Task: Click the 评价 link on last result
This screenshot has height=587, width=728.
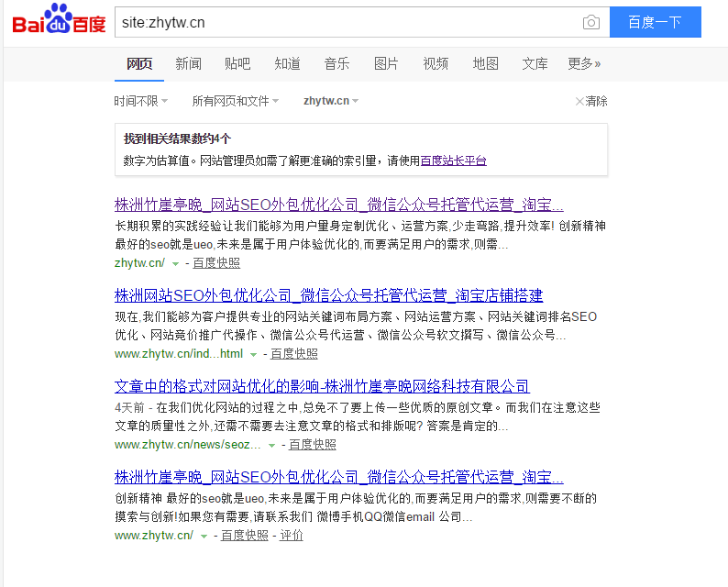Action: (x=292, y=536)
